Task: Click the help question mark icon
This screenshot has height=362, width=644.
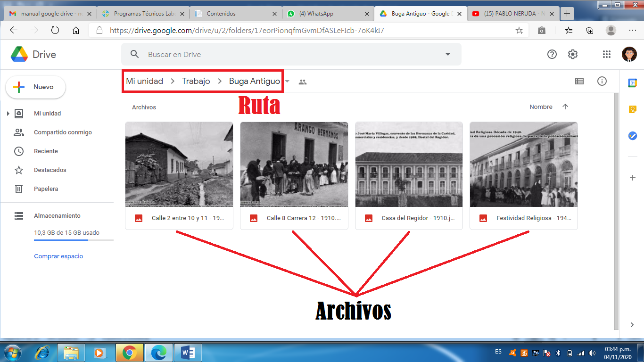Action: click(552, 54)
